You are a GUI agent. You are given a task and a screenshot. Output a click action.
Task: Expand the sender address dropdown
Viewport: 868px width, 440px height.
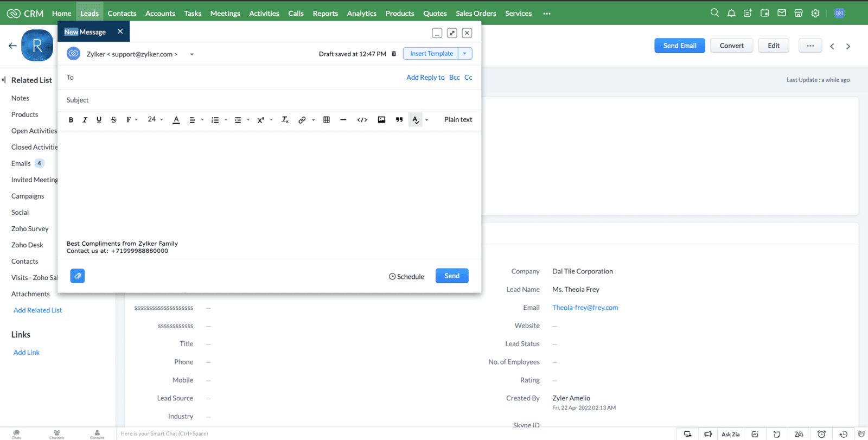click(x=192, y=54)
